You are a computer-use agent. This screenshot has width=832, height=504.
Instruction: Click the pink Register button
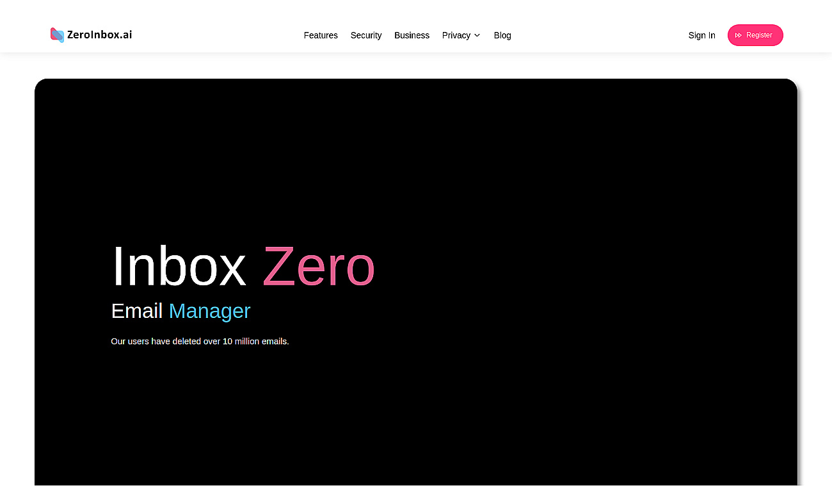[x=755, y=35]
